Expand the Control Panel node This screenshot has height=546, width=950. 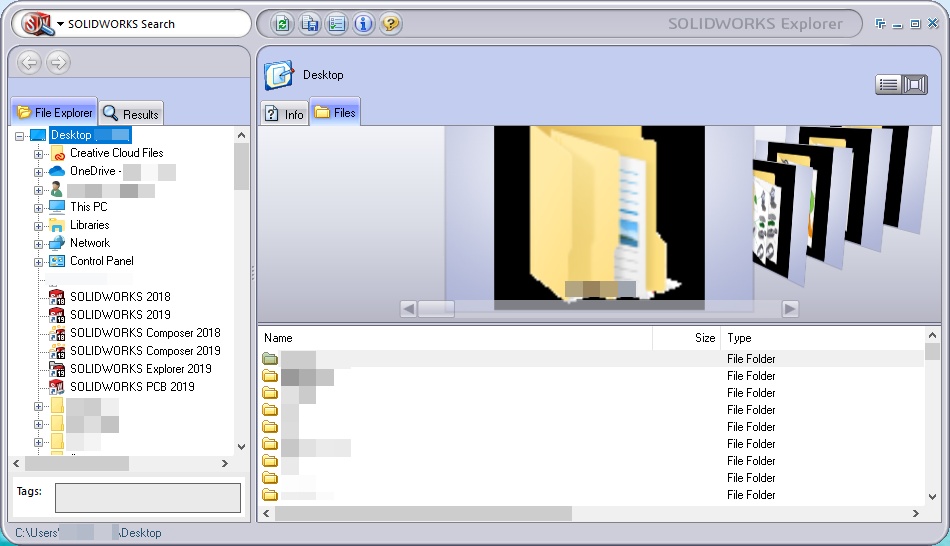coord(38,262)
